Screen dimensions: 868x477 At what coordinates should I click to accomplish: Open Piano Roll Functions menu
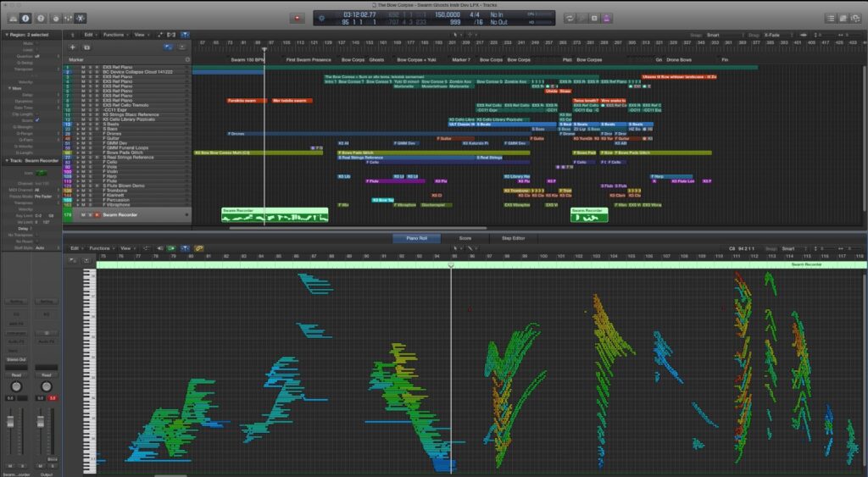(x=100, y=248)
